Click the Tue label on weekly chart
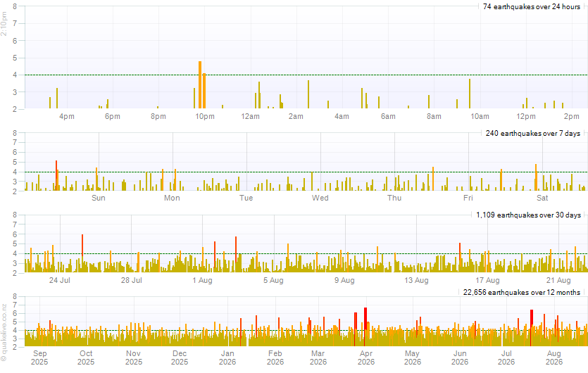 point(246,198)
